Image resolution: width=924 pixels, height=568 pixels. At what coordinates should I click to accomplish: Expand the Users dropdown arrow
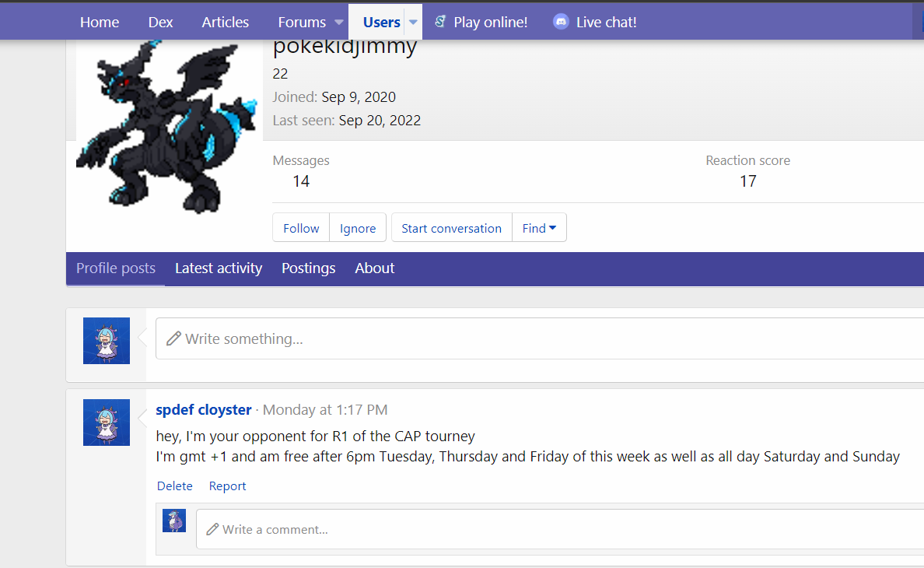[413, 23]
